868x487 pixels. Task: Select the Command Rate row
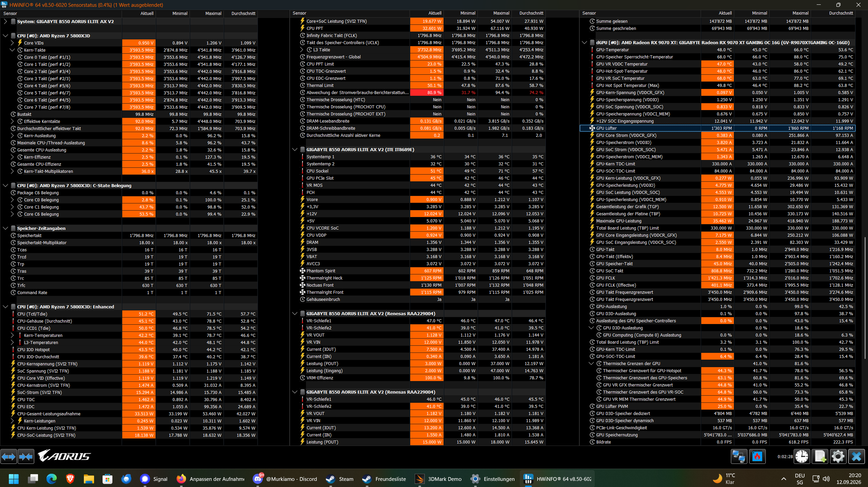pos(129,292)
